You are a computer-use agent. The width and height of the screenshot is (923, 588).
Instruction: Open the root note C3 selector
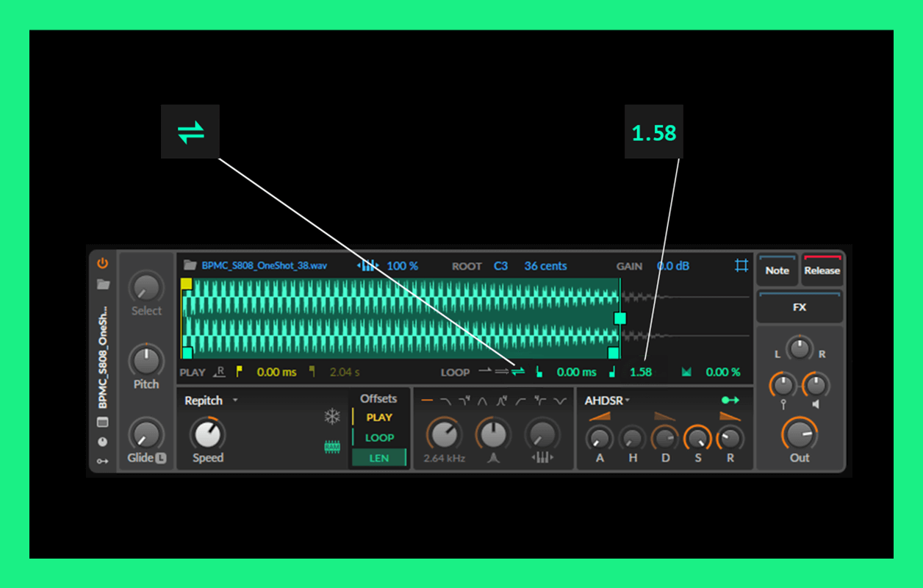500,266
